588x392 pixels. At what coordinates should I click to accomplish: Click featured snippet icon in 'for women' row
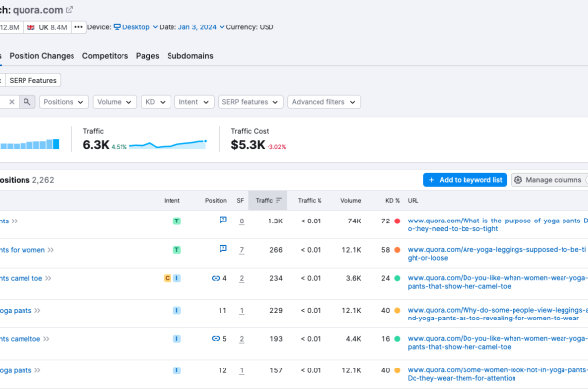click(223, 248)
